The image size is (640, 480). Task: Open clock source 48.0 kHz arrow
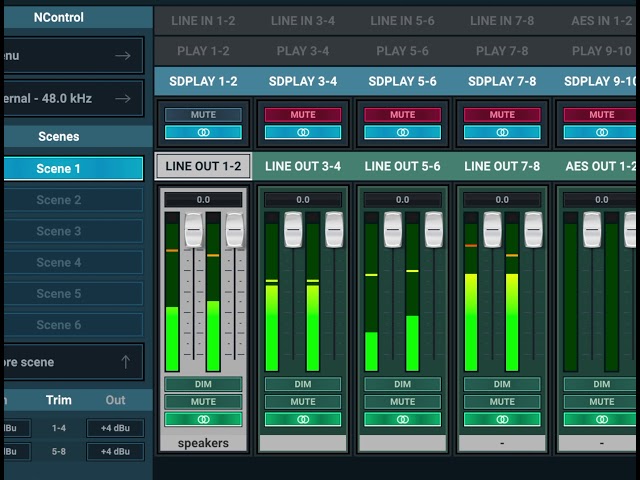[122, 98]
